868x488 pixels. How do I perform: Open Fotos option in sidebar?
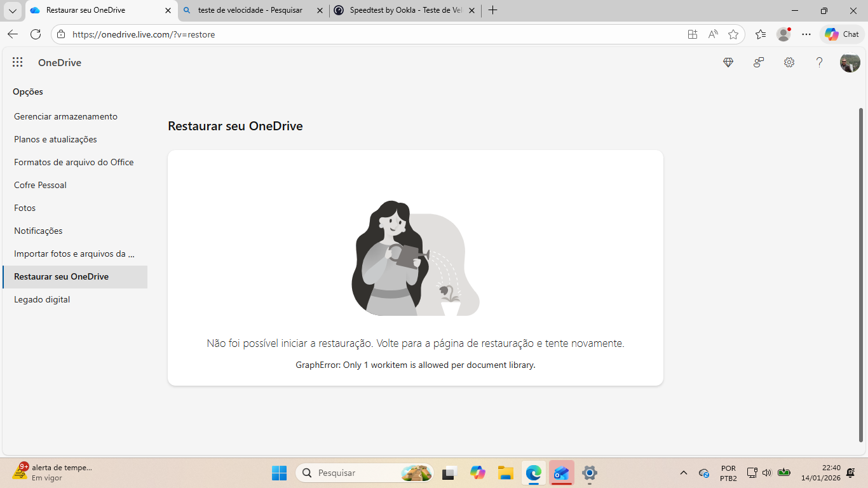[75, 208]
